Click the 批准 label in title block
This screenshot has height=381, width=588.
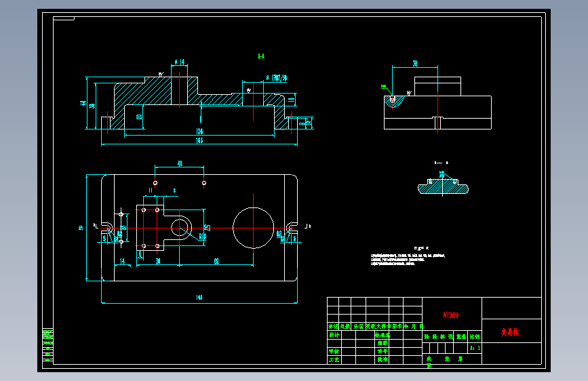coord(383,359)
